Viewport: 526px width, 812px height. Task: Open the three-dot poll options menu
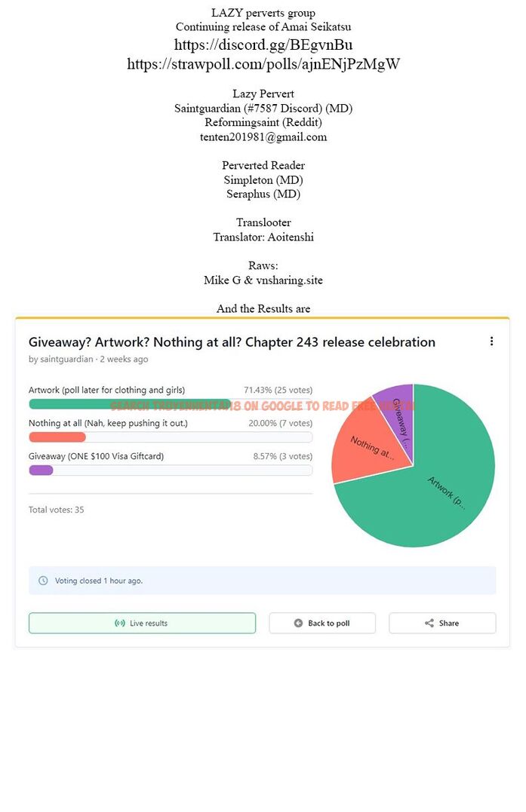pyautogui.click(x=491, y=342)
